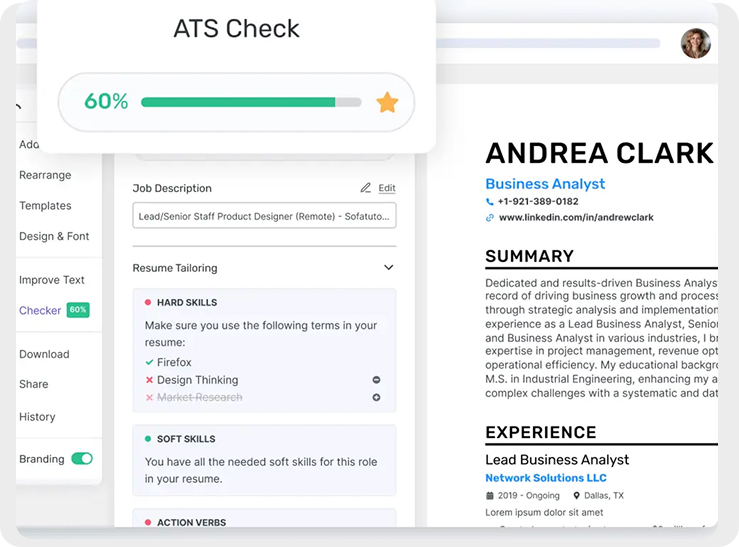Click the red X beside Design Thinking
739x547 pixels.
point(149,381)
